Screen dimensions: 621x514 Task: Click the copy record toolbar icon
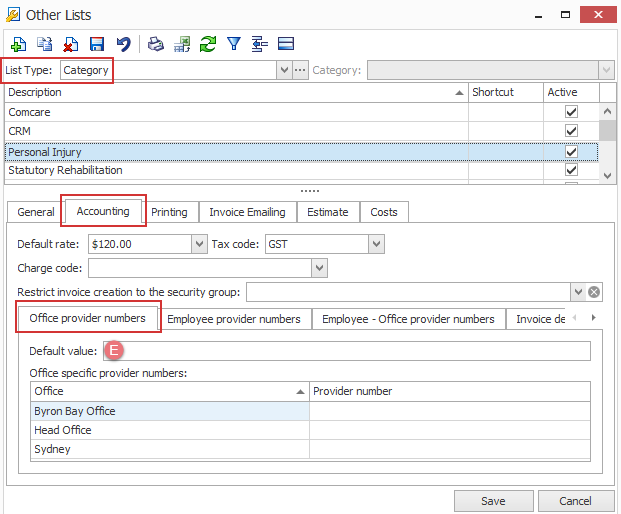click(x=45, y=44)
